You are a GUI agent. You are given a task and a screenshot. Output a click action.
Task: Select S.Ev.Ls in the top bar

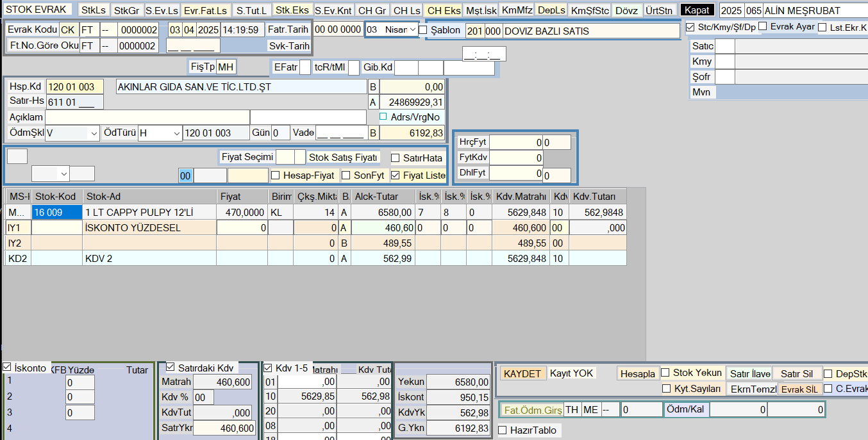pyautogui.click(x=162, y=10)
